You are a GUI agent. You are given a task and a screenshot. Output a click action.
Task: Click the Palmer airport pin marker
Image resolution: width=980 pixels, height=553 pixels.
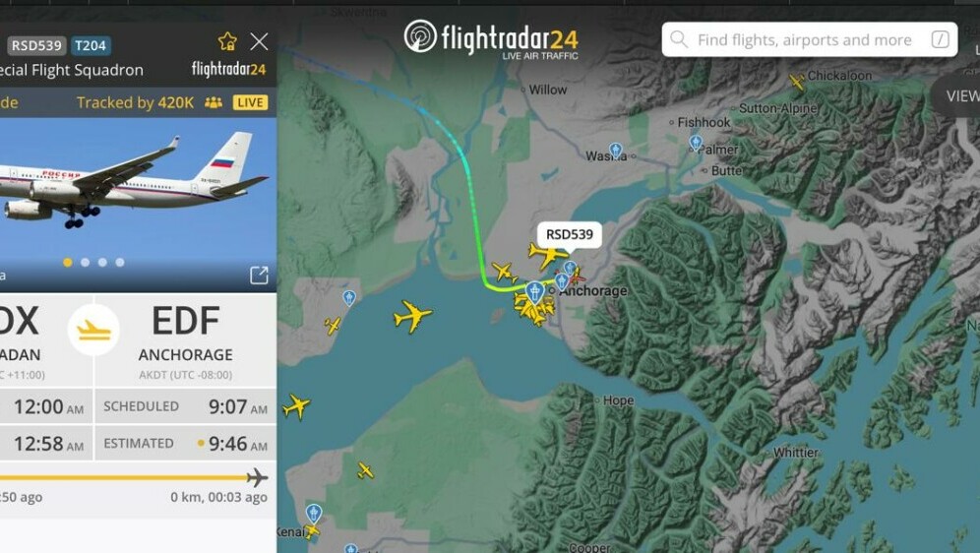(696, 143)
